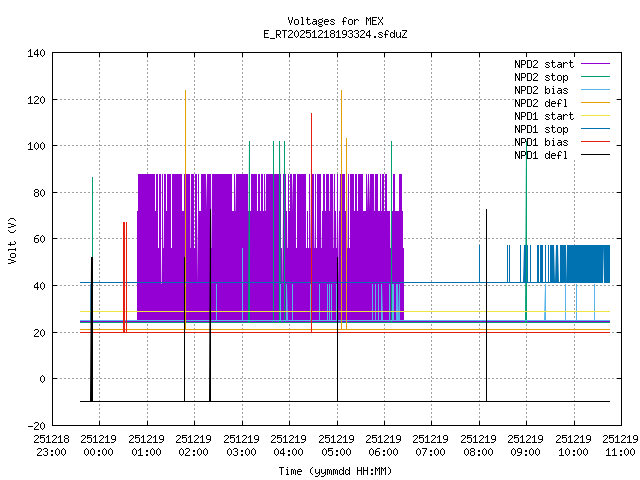Screen dimensions: 640x480
Task: Select the NPD1 bias legend label
Action: pos(545,142)
